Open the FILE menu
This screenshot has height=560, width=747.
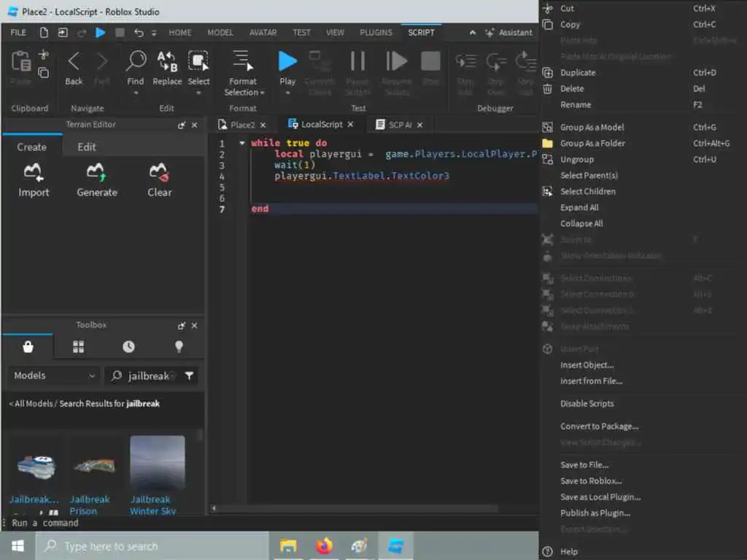click(x=18, y=32)
